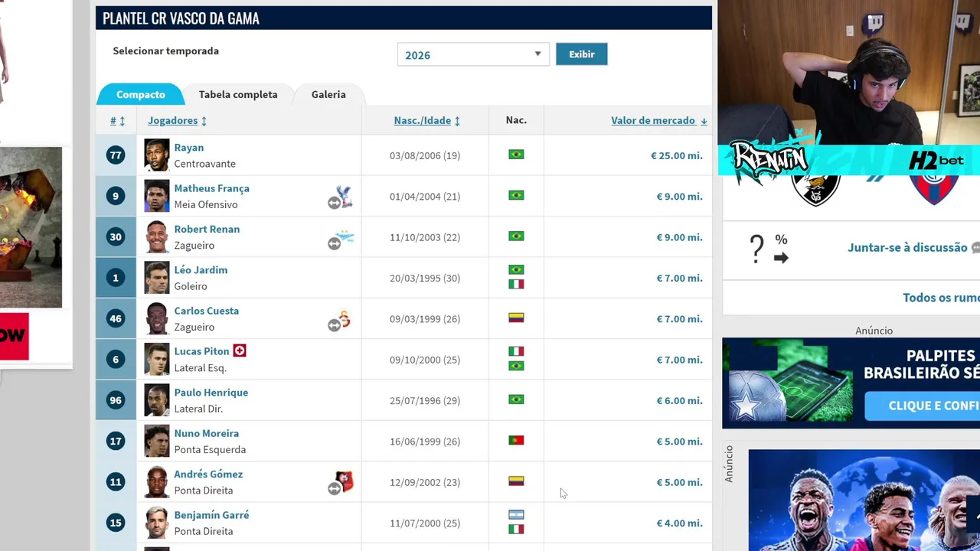Click Argentina flag in Benjamín Garré's row
Image resolution: width=980 pixels, height=551 pixels.
coord(516,514)
